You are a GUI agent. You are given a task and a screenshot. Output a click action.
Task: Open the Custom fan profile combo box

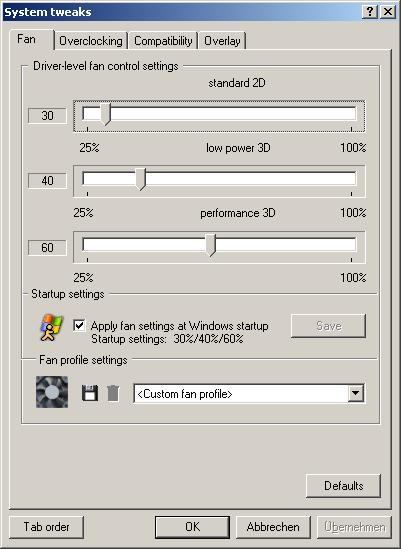click(x=249, y=394)
